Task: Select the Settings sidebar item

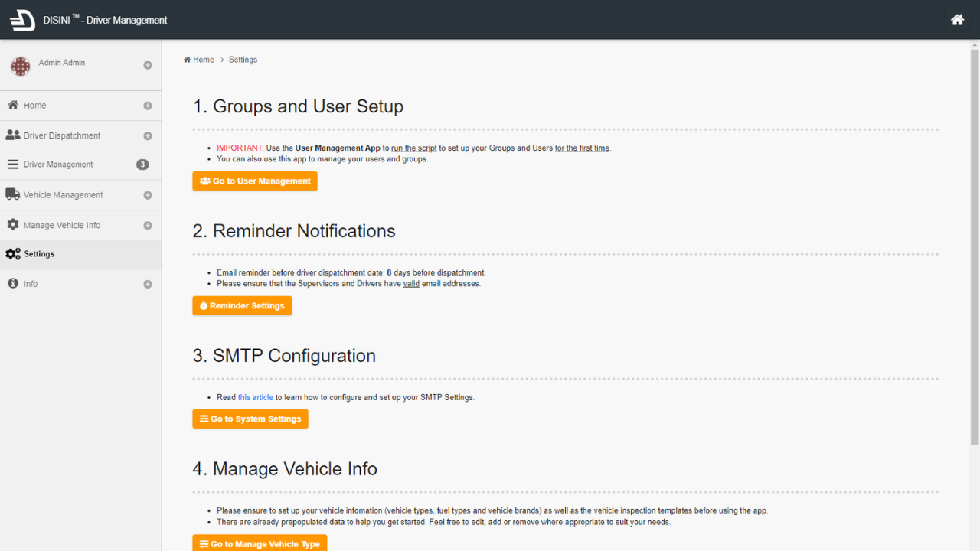Action: [39, 254]
